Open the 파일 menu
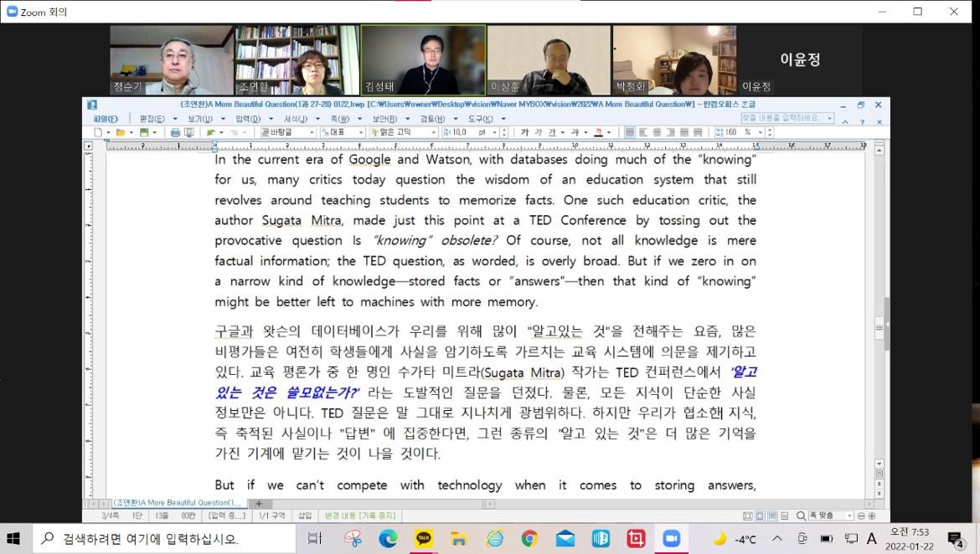Viewport: 980px width, 554px height. pyautogui.click(x=105, y=119)
